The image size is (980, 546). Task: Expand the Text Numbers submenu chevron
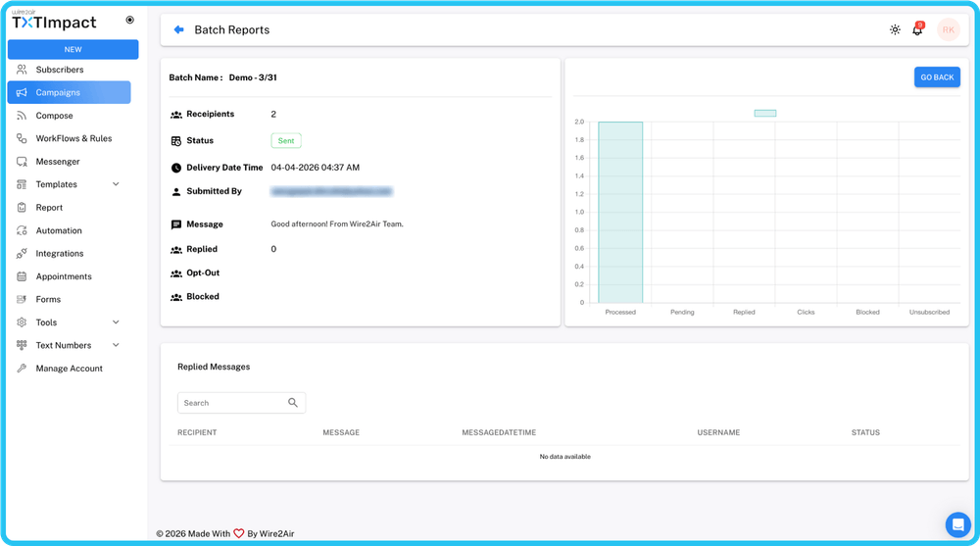click(x=116, y=345)
